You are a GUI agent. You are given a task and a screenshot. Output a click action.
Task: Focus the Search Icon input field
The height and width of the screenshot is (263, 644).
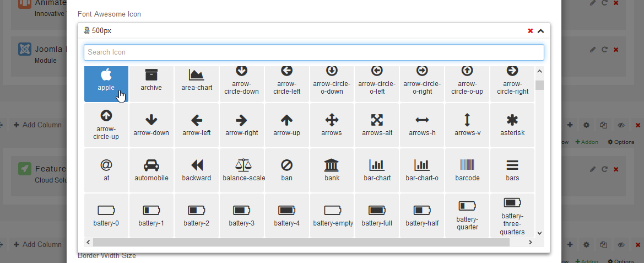point(313,52)
